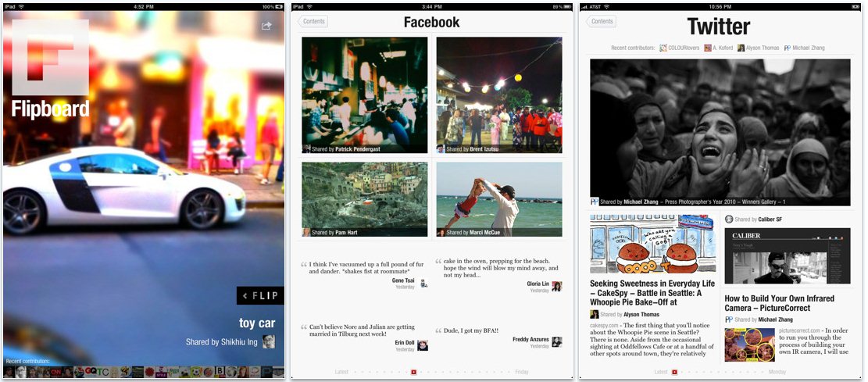Jump to Latest on Twitter page timeline

pyautogui.click(x=661, y=372)
